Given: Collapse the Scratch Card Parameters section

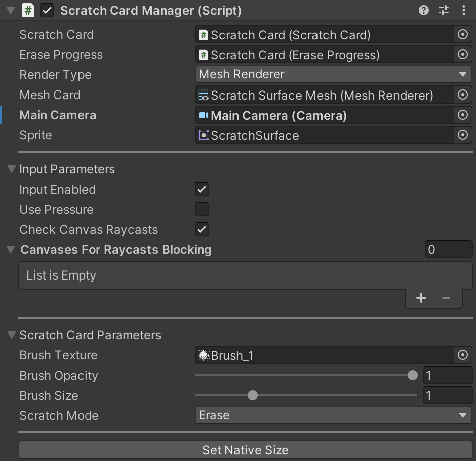Looking at the screenshot, I should (11, 335).
